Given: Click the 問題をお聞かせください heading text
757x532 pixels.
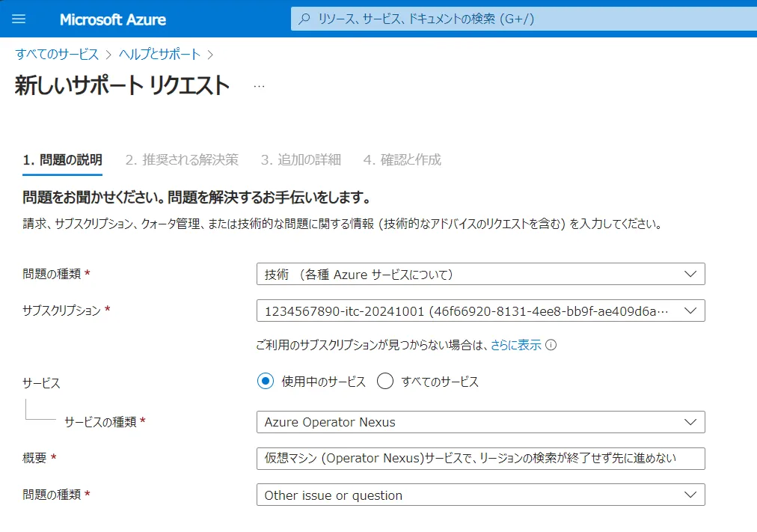Looking at the screenshot, I should (197, 197).
